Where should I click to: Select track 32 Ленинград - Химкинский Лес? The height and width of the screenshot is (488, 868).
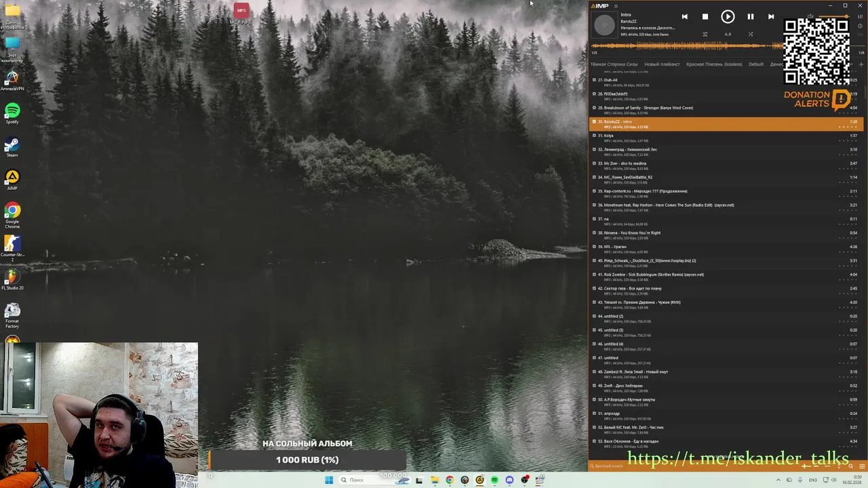pos(726,152)
